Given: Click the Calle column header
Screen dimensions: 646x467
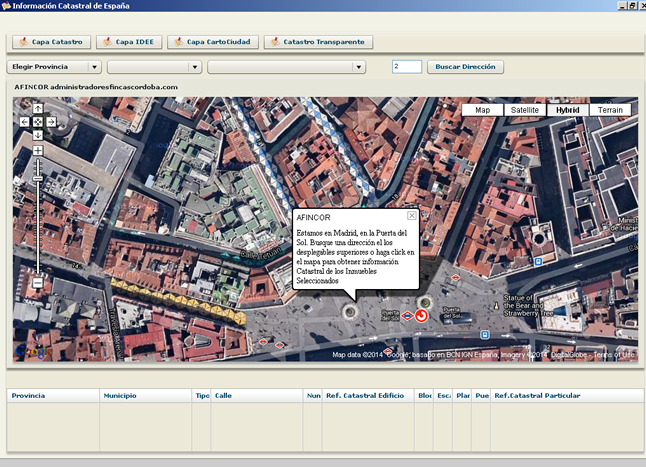Looking at the screenshot, I should (257, 396).
